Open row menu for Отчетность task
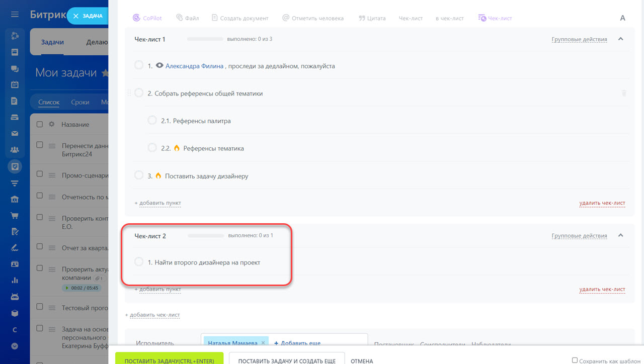 point(51,198)
